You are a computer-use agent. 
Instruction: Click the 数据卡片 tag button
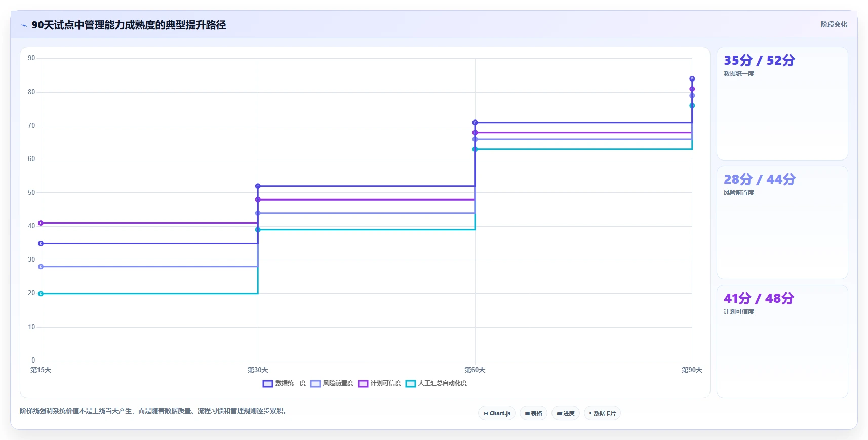pyautogui.click(x=602, y=413)
